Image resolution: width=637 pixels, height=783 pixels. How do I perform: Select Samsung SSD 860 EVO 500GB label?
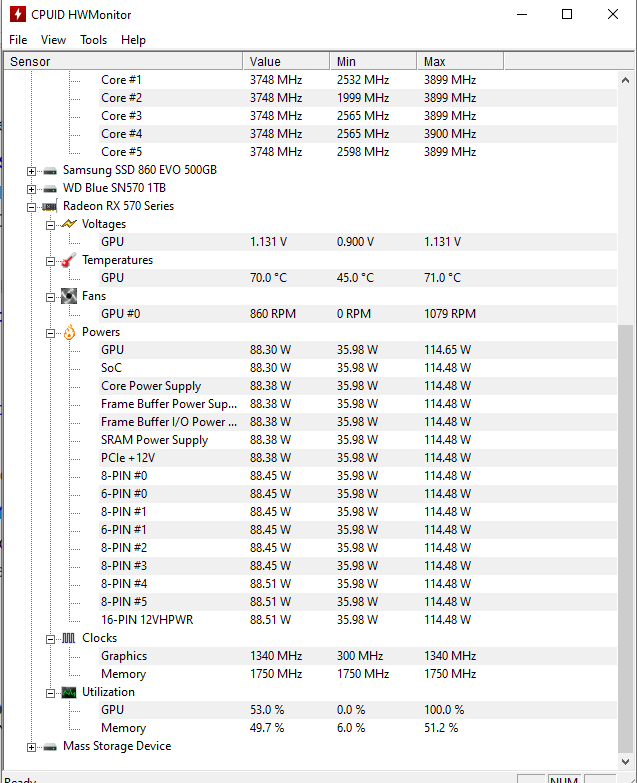(140, 170)
